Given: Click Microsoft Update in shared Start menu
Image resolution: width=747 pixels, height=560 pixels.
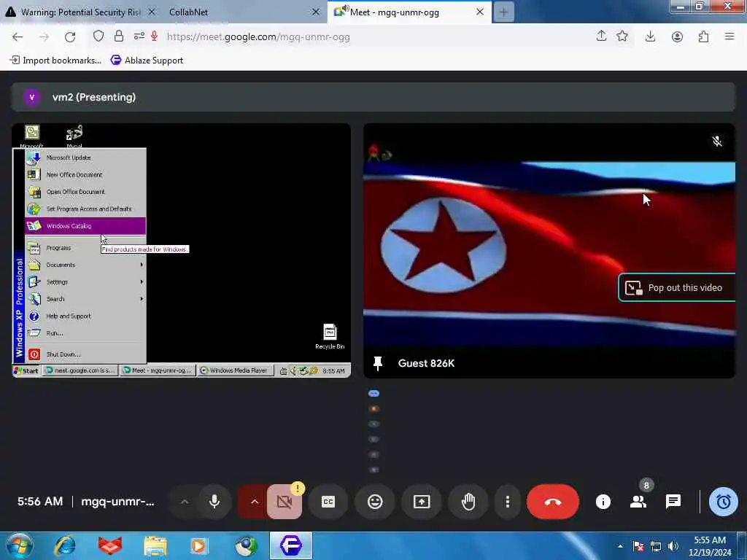Looking at the screenshot, I should [85, 157].
